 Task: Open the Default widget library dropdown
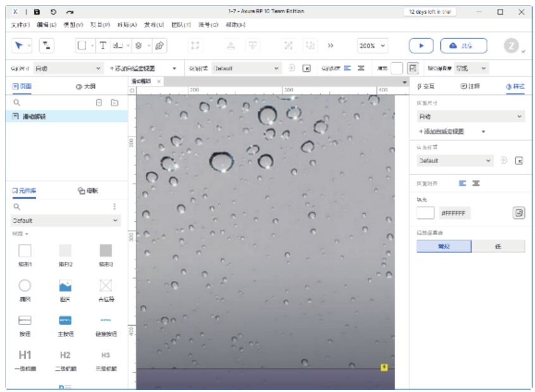click(66, 221)
